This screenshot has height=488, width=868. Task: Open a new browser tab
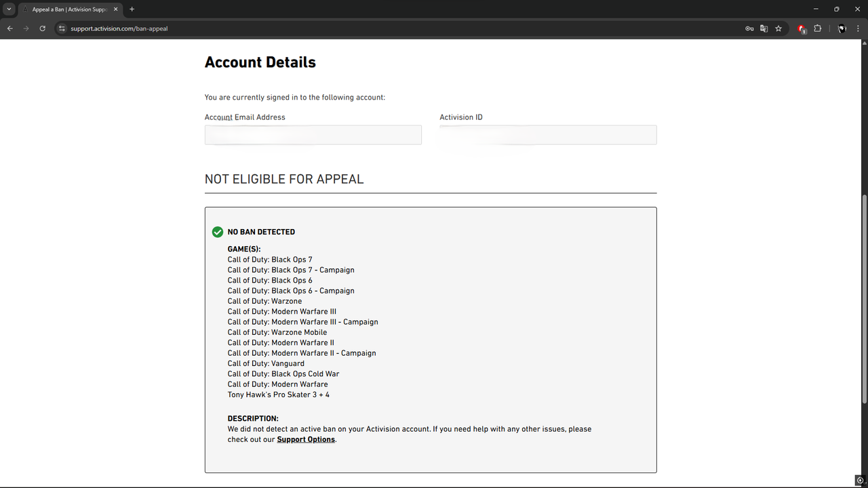click(132, 9)
